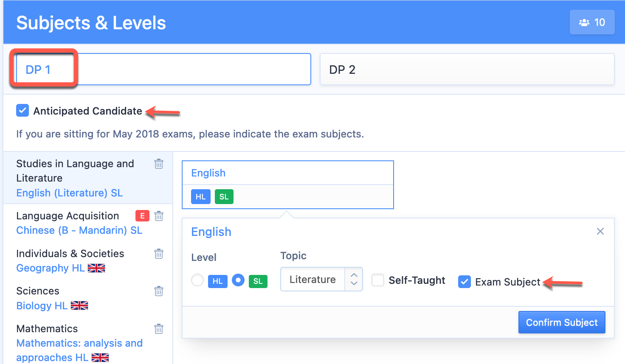Uncheck the Exam Subject checkbox
This screenshot has width=625, height=364.
pos(465,282)
